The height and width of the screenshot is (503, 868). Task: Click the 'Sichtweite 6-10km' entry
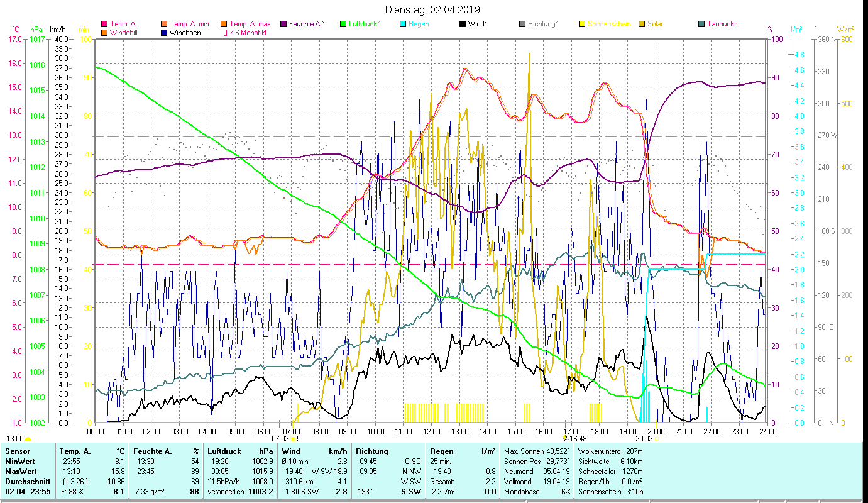pos(610,462)
